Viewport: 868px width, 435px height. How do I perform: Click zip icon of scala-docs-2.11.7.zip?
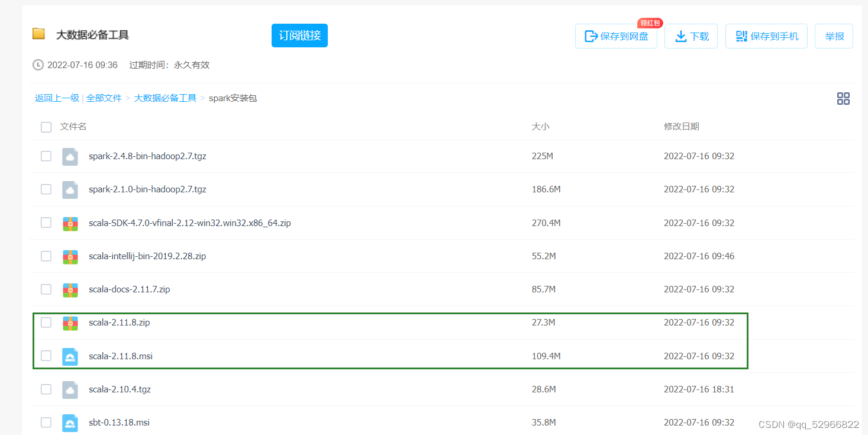(x=70, y=289)
